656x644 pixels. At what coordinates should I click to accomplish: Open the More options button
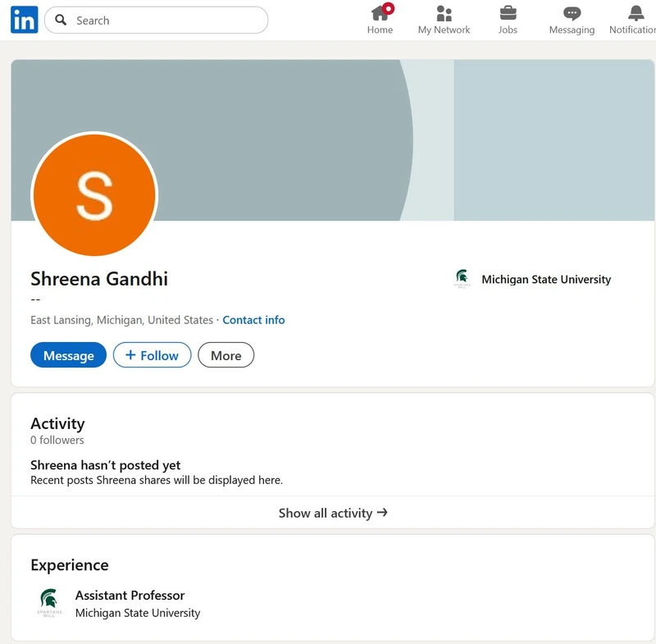pos(226,355)
